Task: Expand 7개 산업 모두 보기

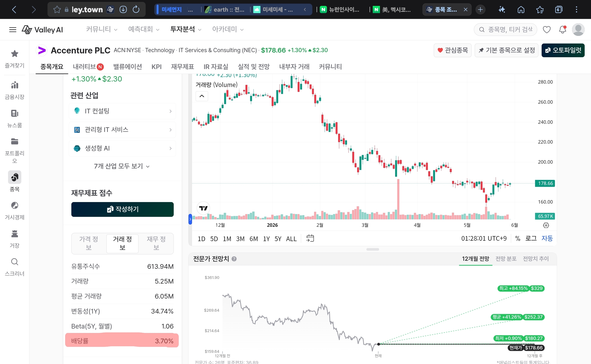Action: (x=122, y=166)
